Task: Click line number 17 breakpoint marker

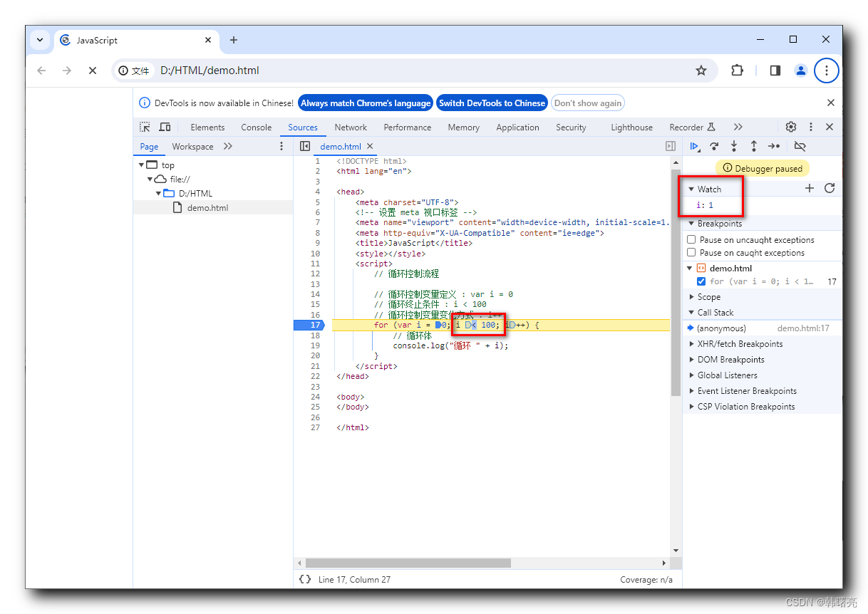Action: tap(309, 325)
